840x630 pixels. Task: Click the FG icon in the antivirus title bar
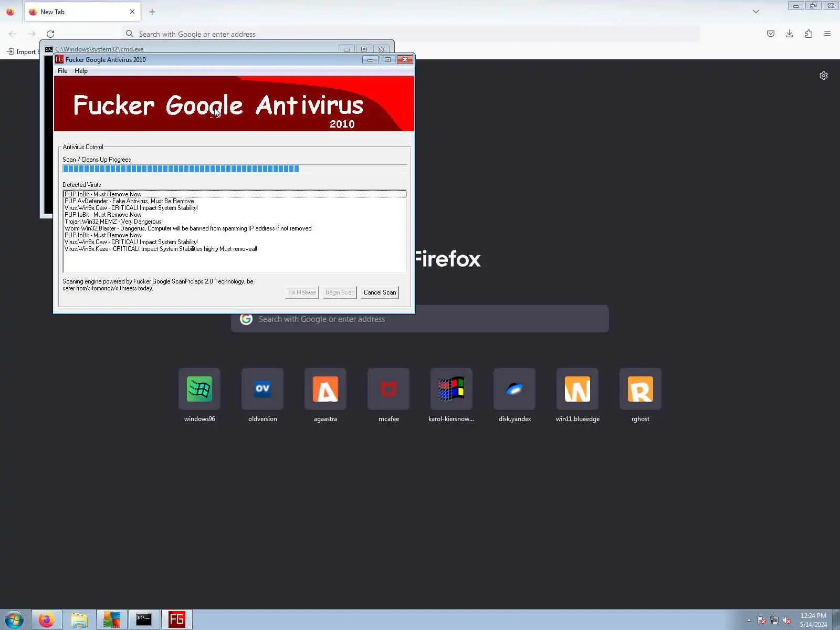tap(59, 59)
